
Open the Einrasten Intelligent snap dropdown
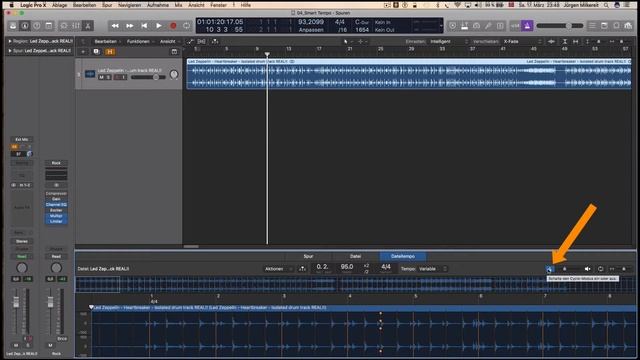[x=449, y=41]
